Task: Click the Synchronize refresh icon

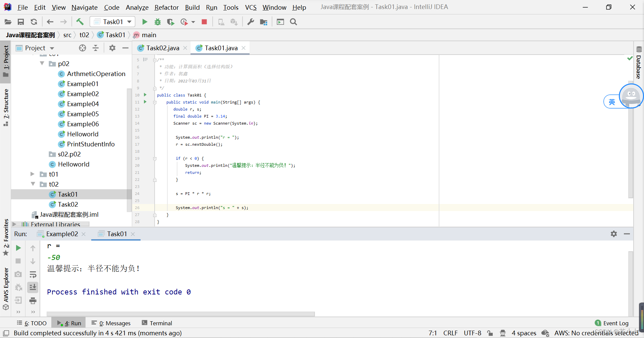Action: 34,22
